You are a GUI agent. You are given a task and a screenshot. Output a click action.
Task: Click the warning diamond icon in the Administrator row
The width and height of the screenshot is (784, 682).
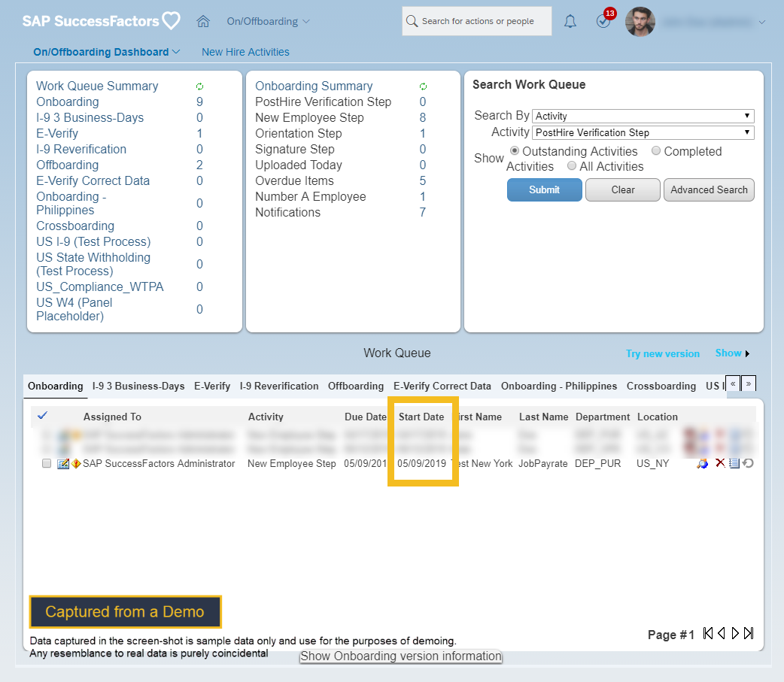click(x=76, y=464)
